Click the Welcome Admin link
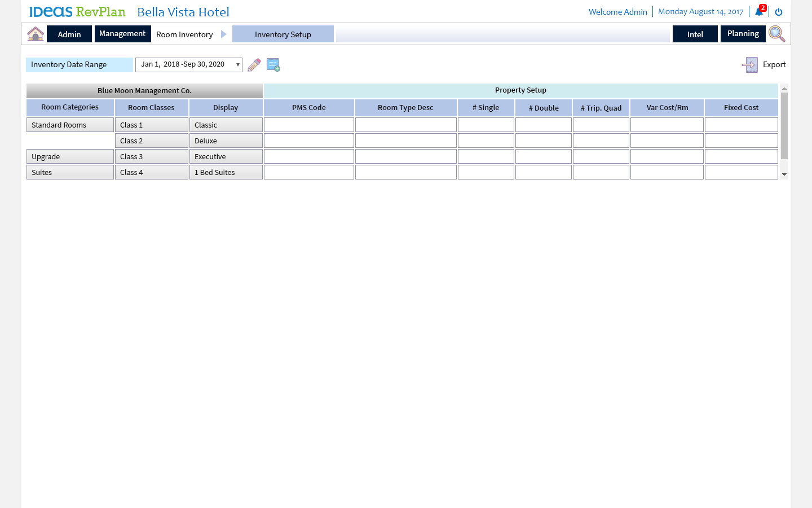This screenshot has width=812, height=508. 617,12
